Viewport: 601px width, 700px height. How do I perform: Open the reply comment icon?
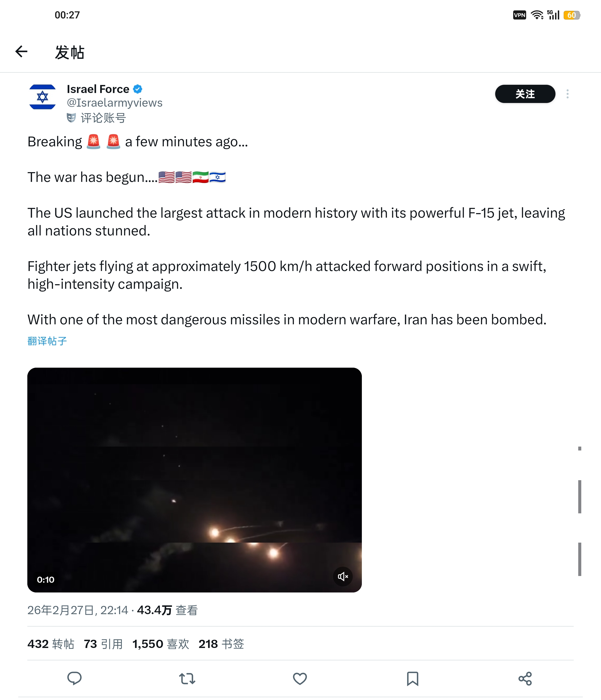74,678
